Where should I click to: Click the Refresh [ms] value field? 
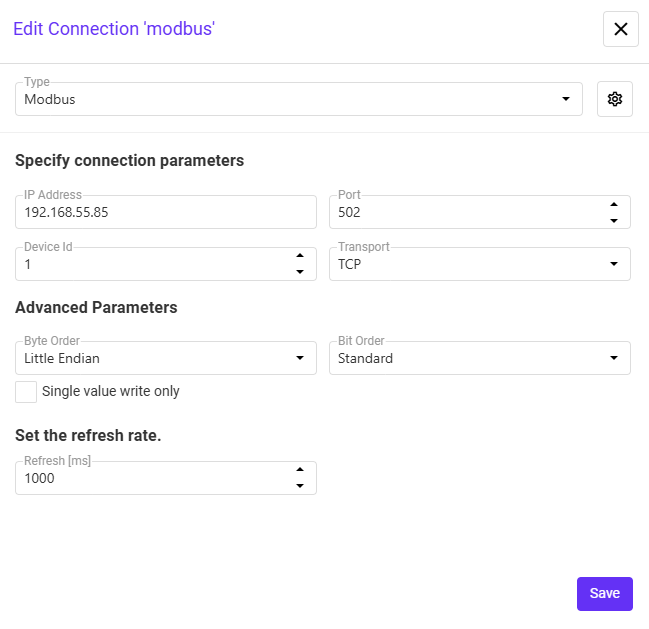(x=155, y=478)
